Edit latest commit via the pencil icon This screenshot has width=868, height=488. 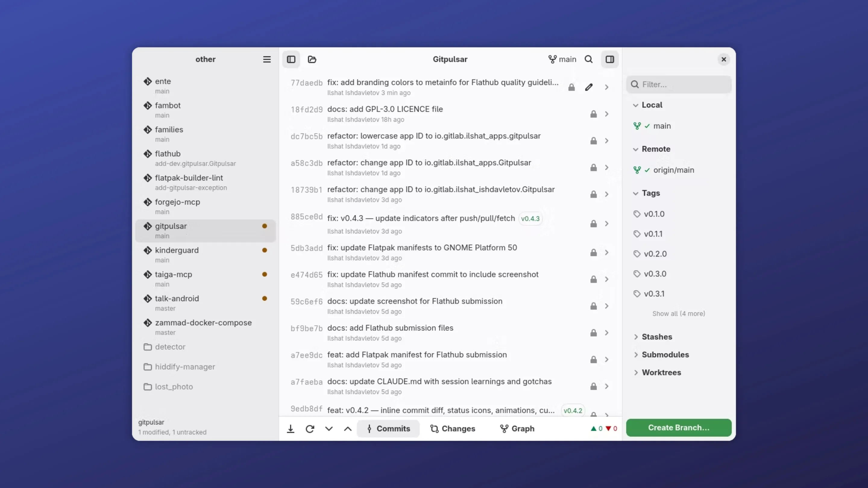tap(589, 87)
